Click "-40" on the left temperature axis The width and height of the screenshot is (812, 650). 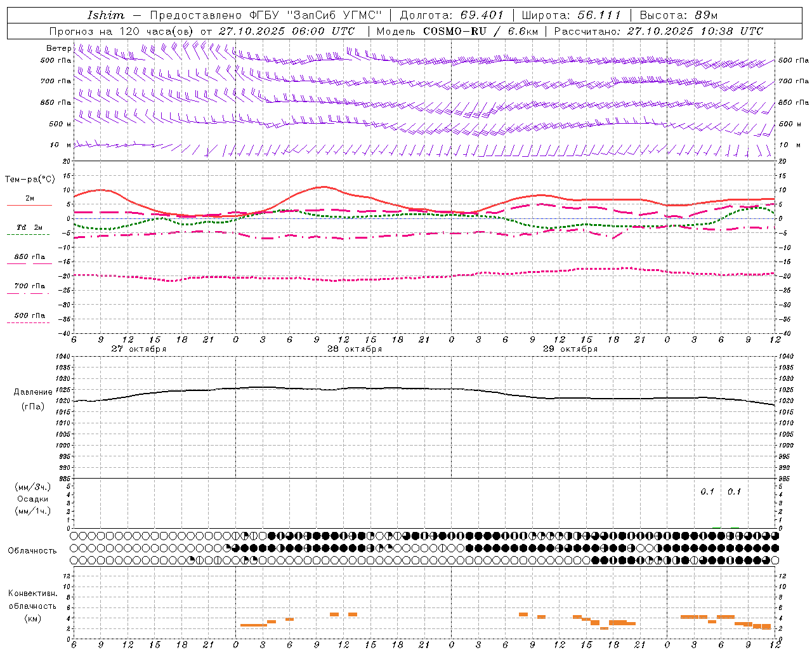(63, 333)
